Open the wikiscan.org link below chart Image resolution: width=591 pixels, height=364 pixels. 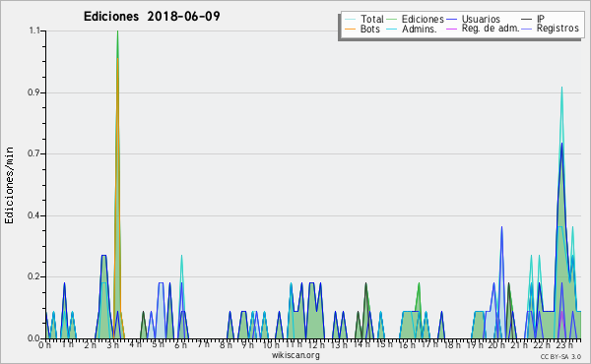[x=295, y=355]
